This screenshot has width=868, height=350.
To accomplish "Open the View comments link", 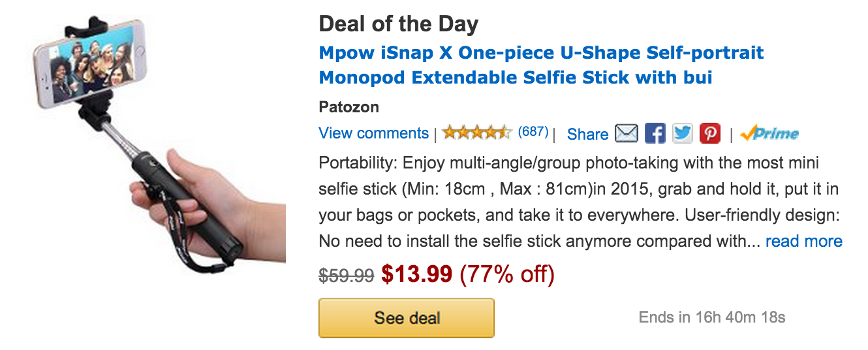I will coord(373,133).
